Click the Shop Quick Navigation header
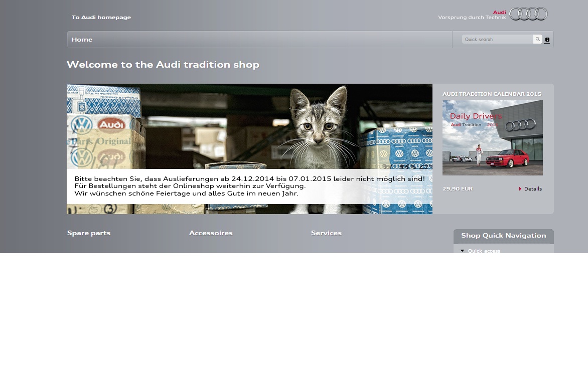The image size is (588, 385). click(503, 236)
